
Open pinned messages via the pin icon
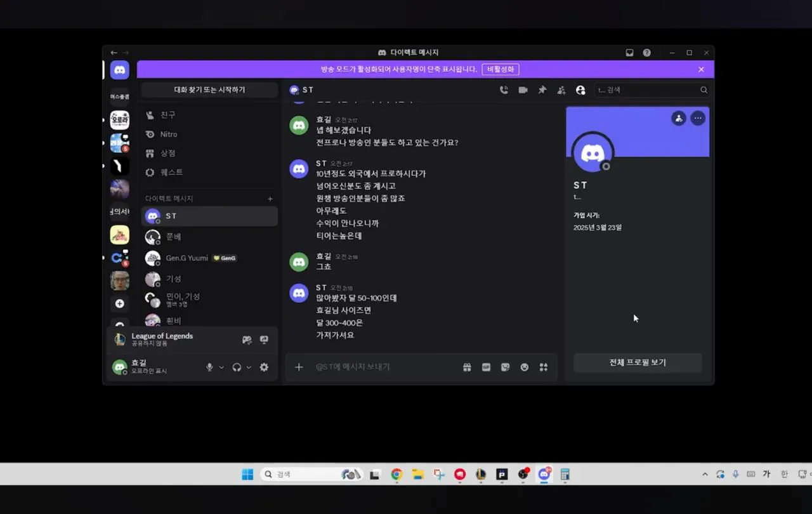coord(542,90)
